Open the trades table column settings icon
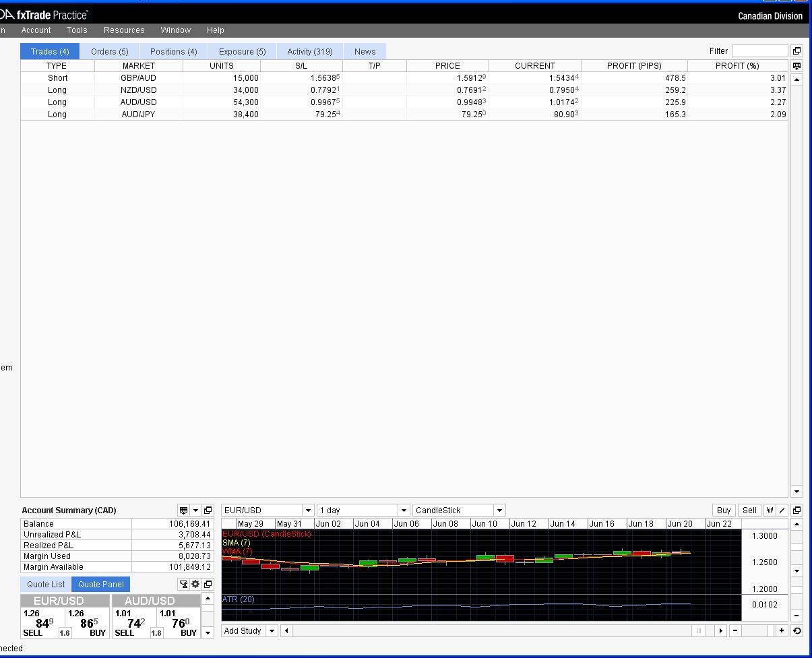812x658 pixels. pyautogui.click(x=797, y=66)
